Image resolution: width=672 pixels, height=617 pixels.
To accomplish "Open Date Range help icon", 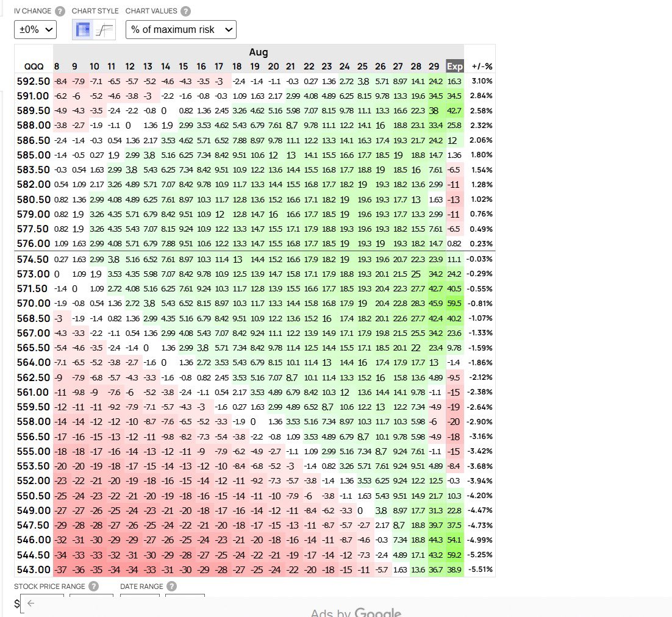I will 171,586.
